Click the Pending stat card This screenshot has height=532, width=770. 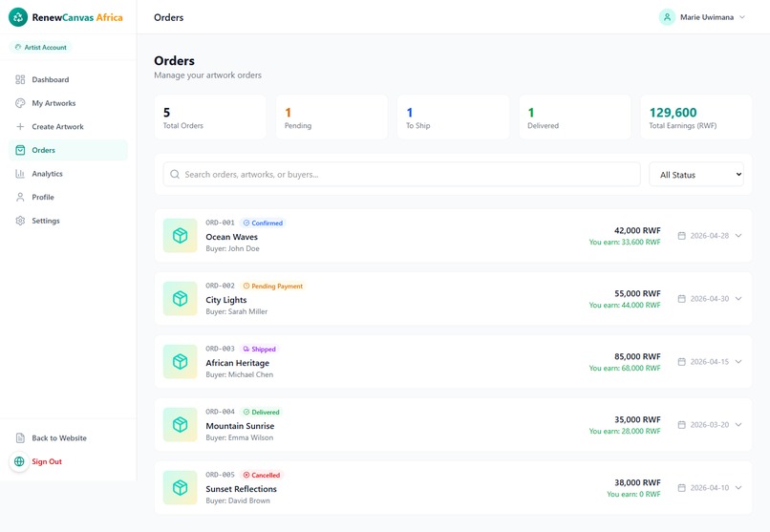pos(332,117)
